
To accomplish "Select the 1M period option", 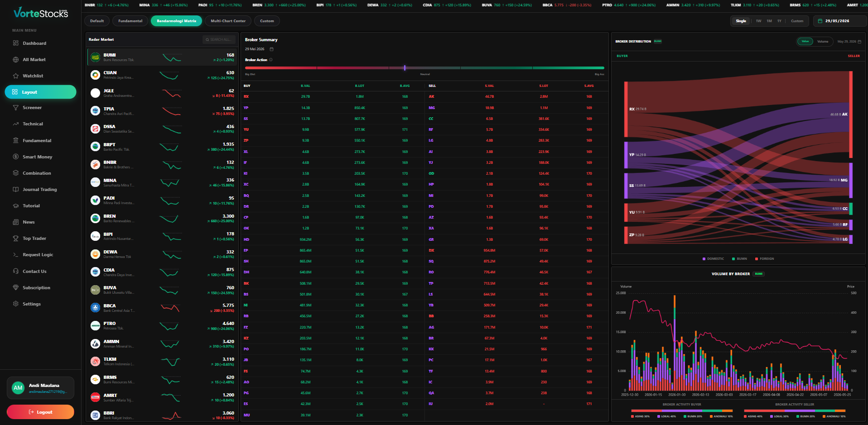I will click(x=769, y=21).
